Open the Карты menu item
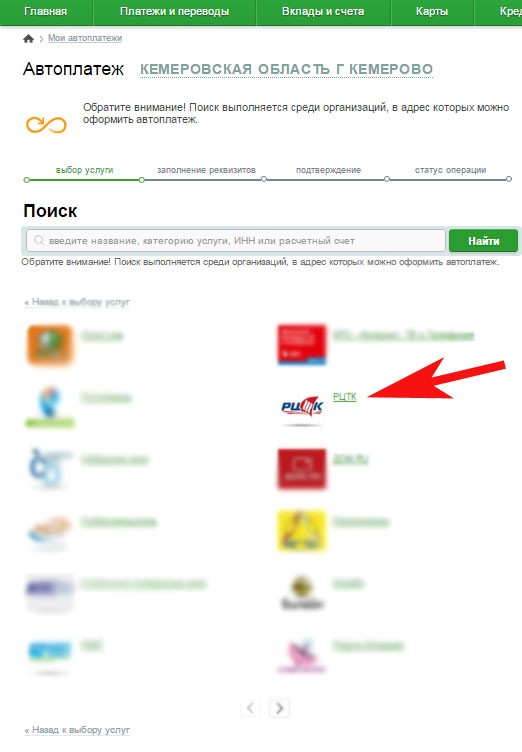The height and width of the screenshot is (752, 522). click(x=432, y=12)
